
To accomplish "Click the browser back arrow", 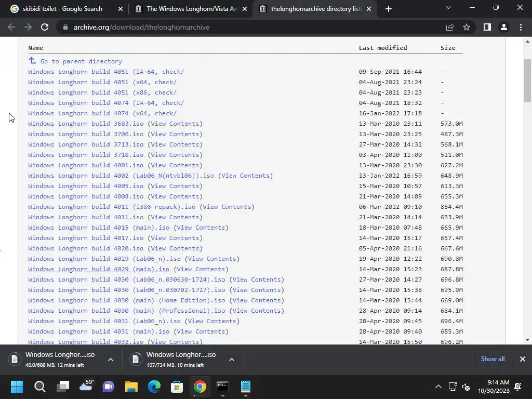I will click(x=11, y=27).
